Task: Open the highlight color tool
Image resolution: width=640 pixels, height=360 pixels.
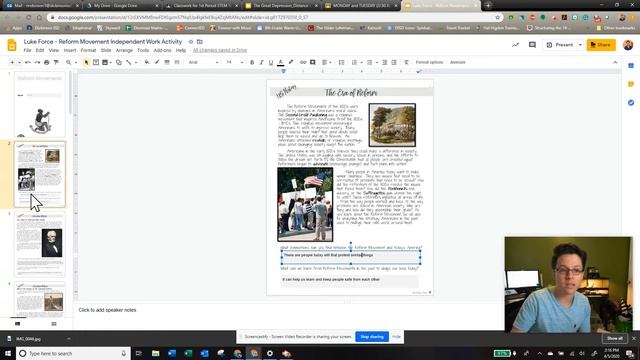Action: pos(291,62)
